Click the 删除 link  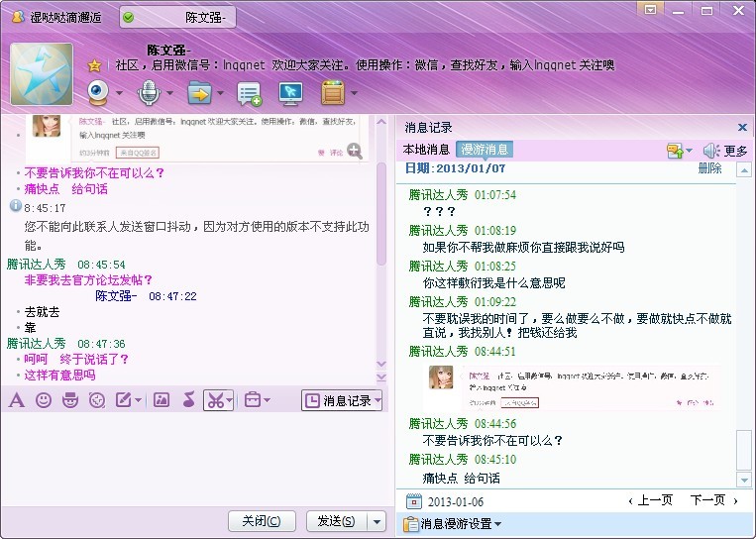[x=709, y=168]
